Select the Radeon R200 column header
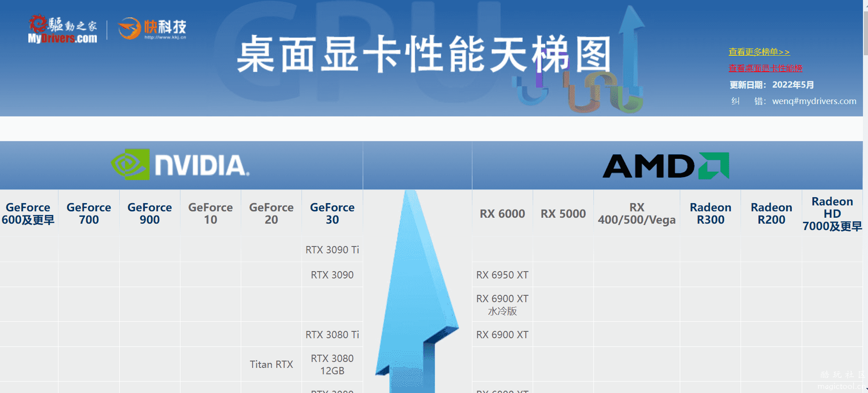Viewport: 868px width, 393px height. (x=772, y=214)
